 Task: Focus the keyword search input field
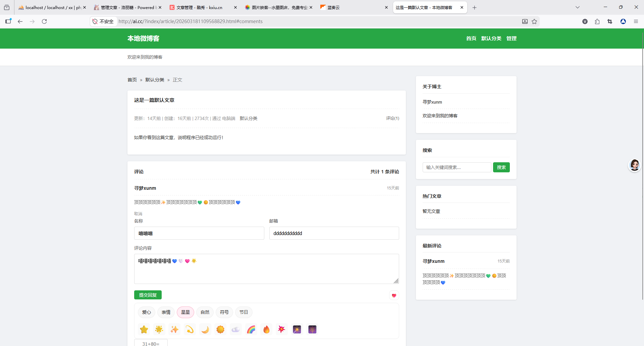[457, 167]
